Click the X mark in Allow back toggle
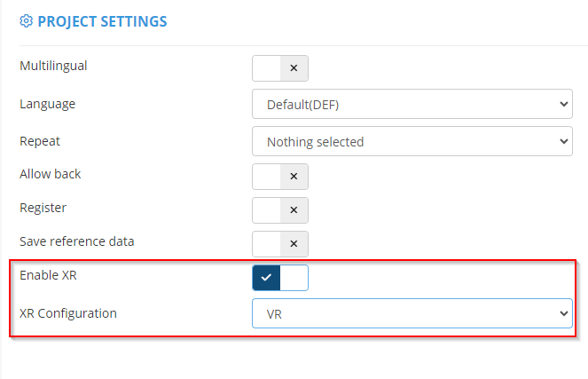This screenshot has width=588, height=379. coord(294,176)
